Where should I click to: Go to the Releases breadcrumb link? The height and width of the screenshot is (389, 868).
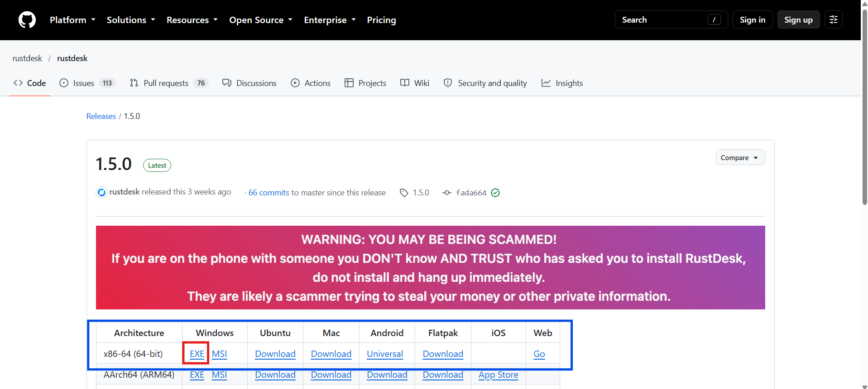(101, 116)
